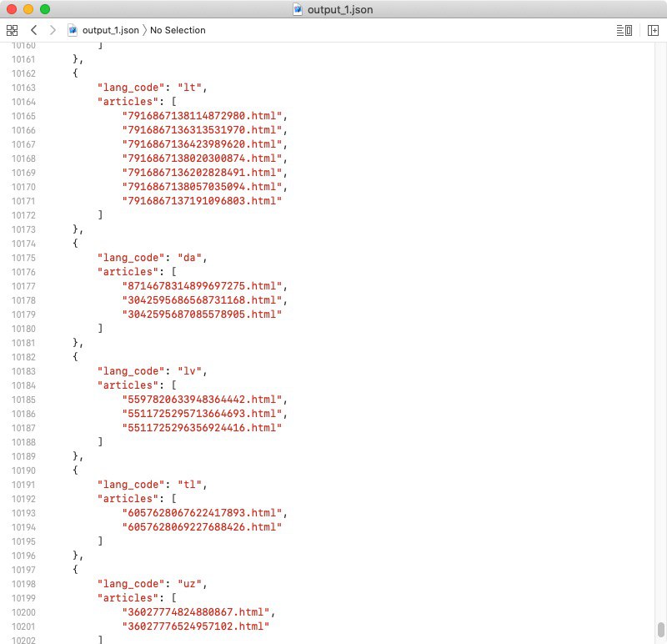Add editor on right split icon
Viewport: 667px width, 644px height.
[x=653, y=30]
